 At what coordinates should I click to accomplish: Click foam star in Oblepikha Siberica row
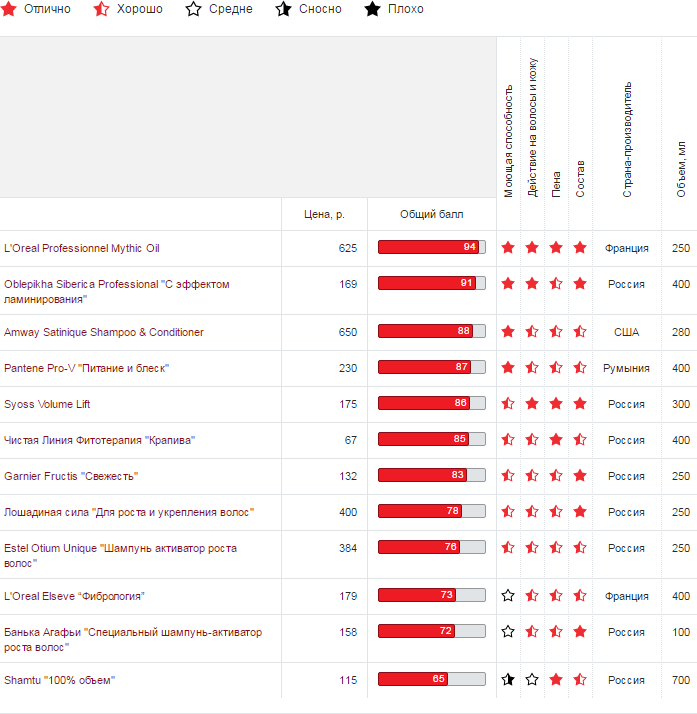556,284
